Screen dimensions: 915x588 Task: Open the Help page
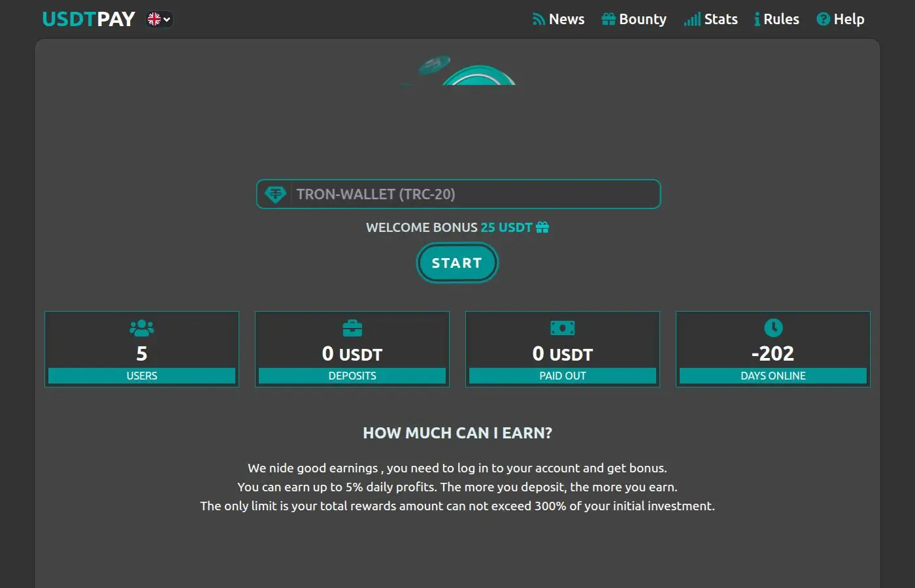pyautogui.click(x=840, y=20)
